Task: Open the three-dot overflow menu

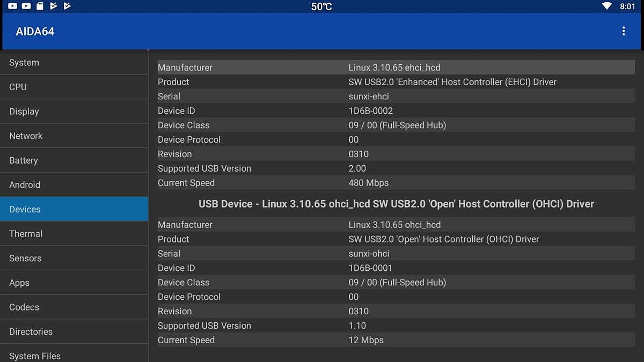Action: pyautogui.click(x=623, y=31)
